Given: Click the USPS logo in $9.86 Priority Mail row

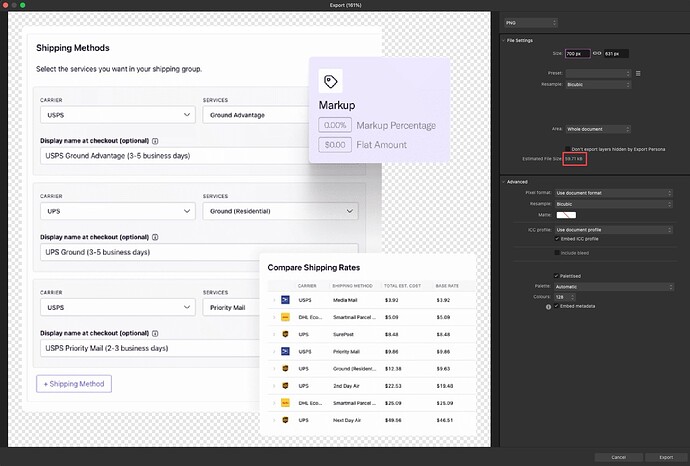Looking at the screenshot, I should point(285,352).
